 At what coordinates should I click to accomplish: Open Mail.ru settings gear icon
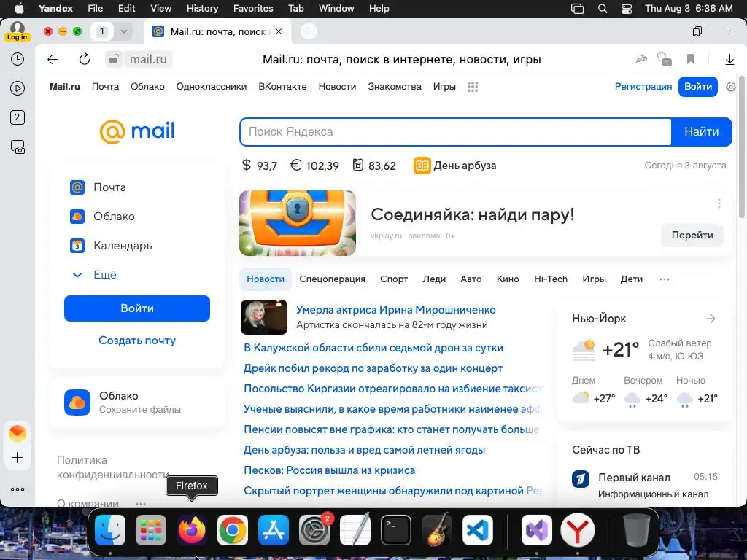point(731,87)
